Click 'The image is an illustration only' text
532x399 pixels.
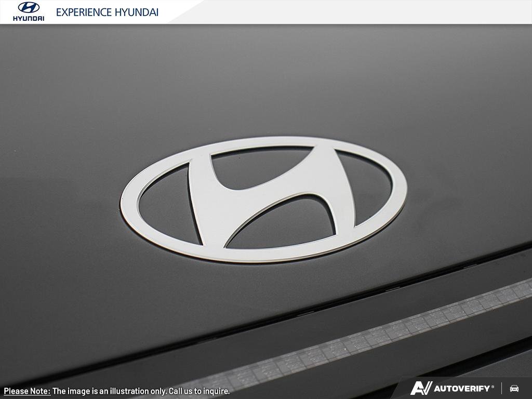pos(109,391)
